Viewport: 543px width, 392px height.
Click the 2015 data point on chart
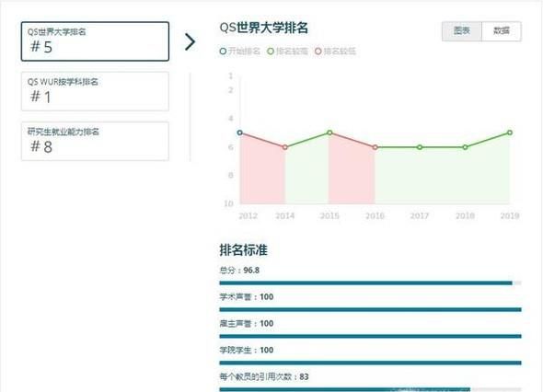pos(329,133)
